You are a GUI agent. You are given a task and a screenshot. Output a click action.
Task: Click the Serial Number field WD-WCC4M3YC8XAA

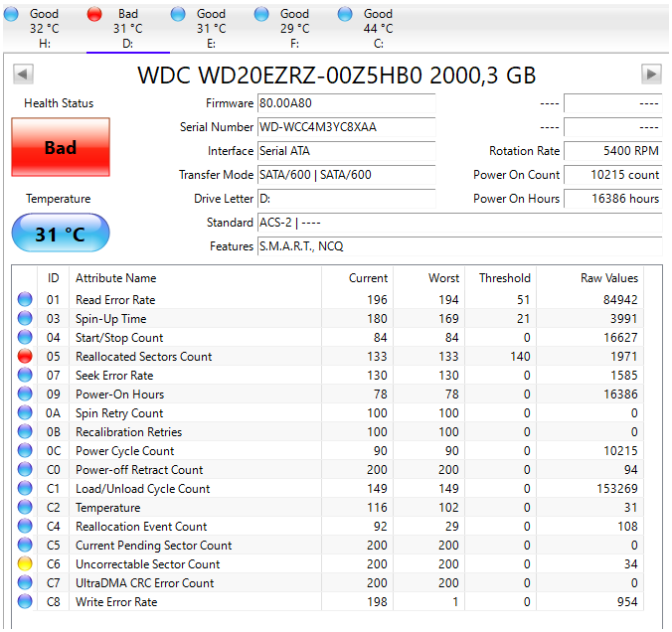click(346, 127)
